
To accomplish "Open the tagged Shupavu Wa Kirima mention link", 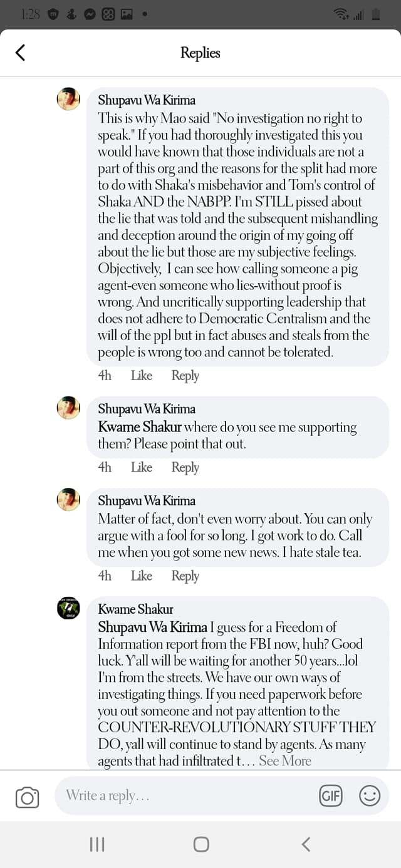I will click(x=152, y=627).
